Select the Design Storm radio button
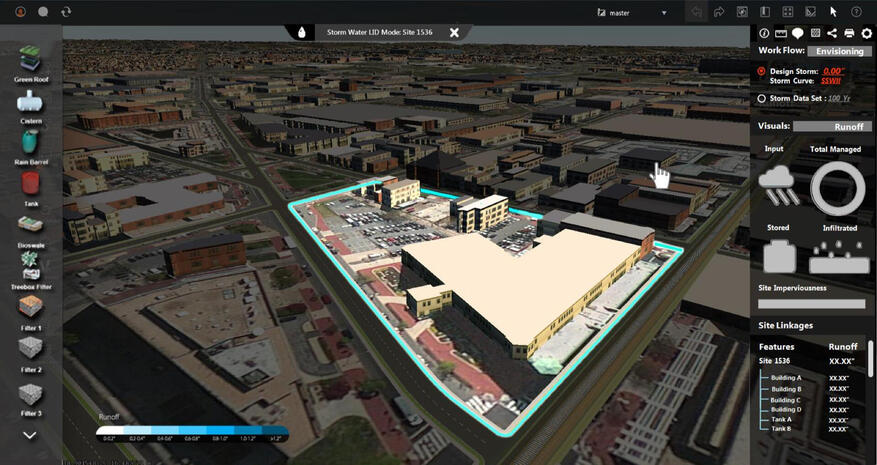 coord(762,72)
